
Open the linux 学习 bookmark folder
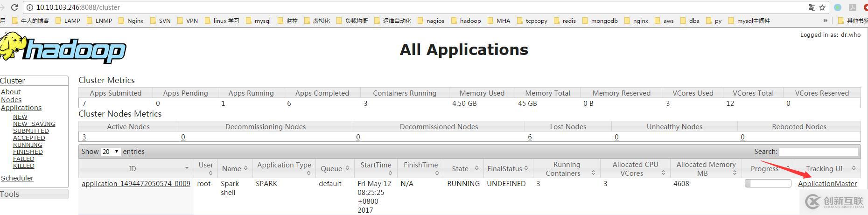point(222,21)
